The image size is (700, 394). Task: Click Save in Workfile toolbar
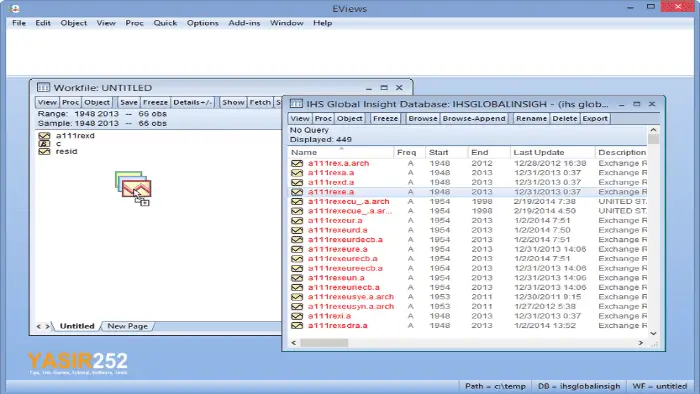pos(129,103)
